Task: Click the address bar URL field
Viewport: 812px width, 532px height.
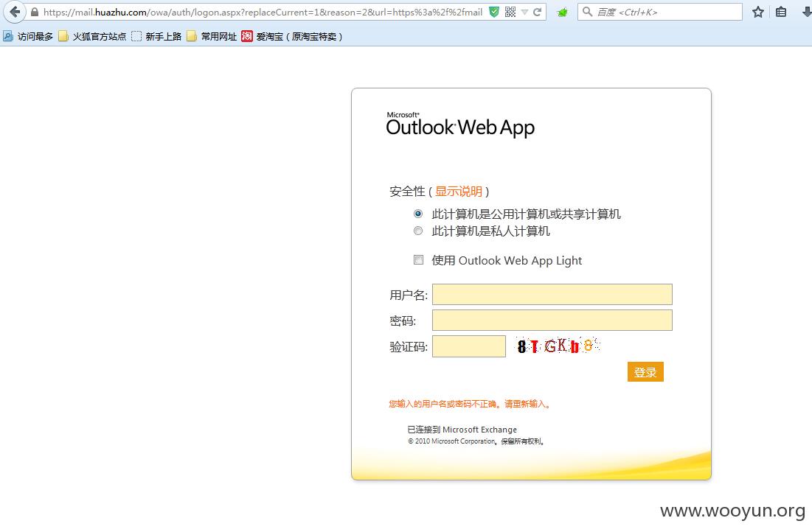Action: 263,12
